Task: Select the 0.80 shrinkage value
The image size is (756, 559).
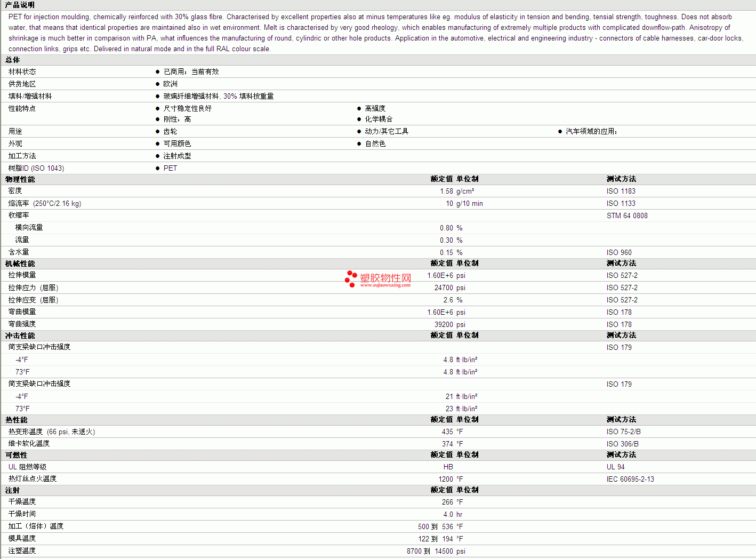Action: coord(446,228)
